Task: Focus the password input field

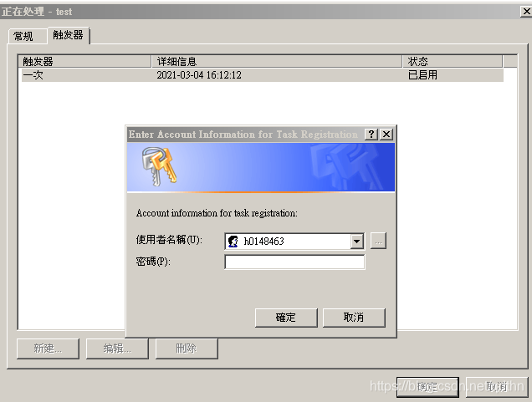Action: click(x=294, y=262)
